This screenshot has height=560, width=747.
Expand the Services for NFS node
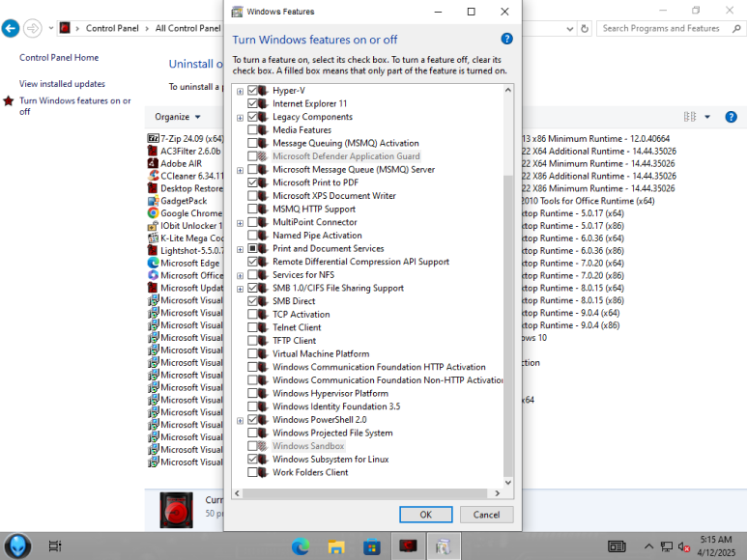click(240, 276)
